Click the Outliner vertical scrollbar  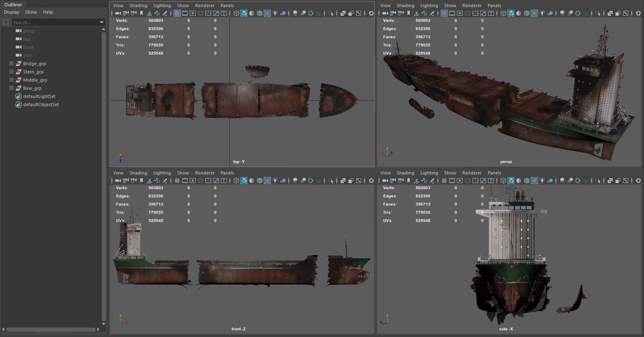[x=104, y=176]
